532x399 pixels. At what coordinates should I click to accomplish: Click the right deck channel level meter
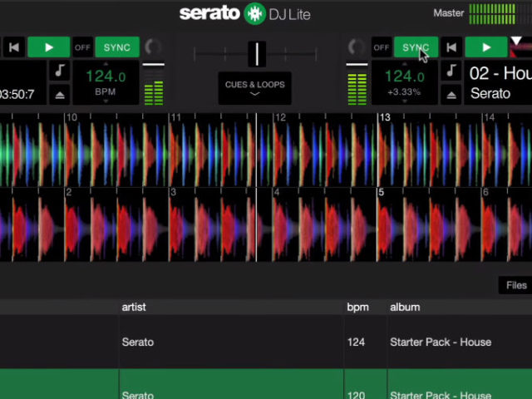click(x=357, y=89)
